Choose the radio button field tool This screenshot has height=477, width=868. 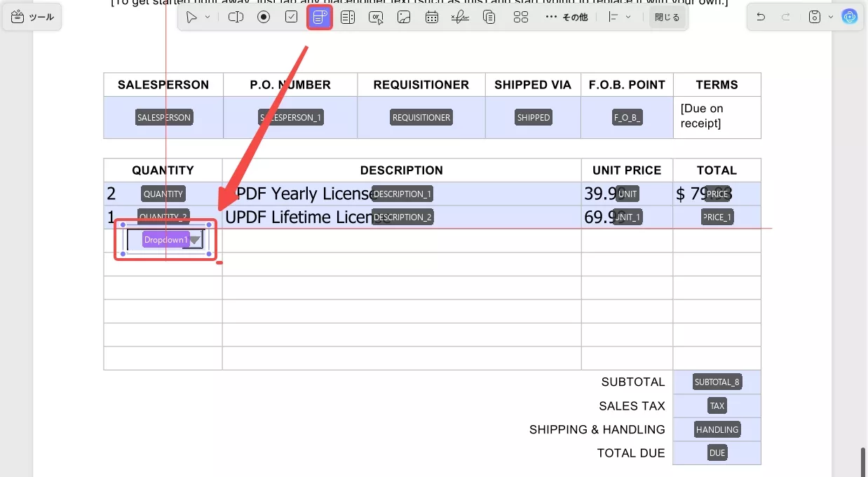264,17
